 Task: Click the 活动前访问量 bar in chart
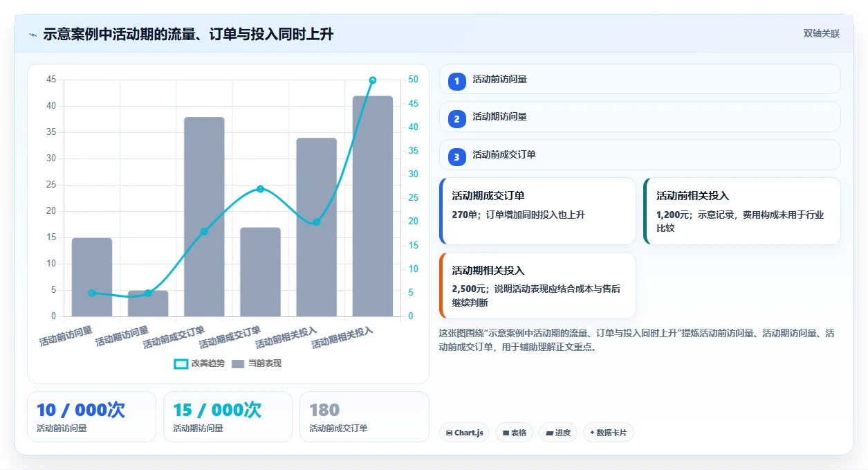click(92, 277)
